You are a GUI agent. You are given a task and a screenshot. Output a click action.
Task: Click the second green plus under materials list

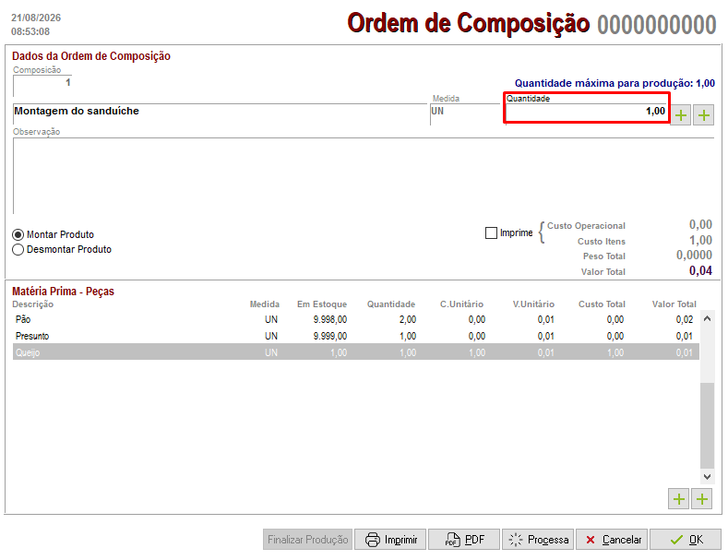tap(702, 499)
